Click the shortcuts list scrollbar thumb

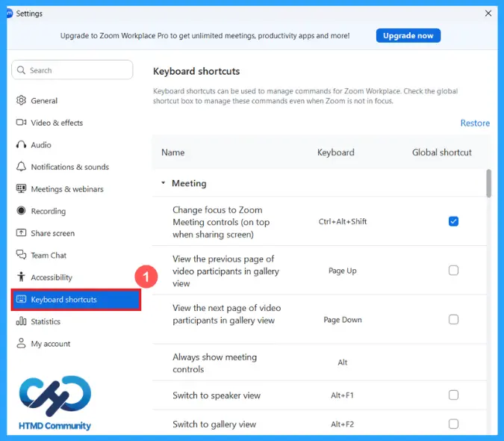click(488, 183)
